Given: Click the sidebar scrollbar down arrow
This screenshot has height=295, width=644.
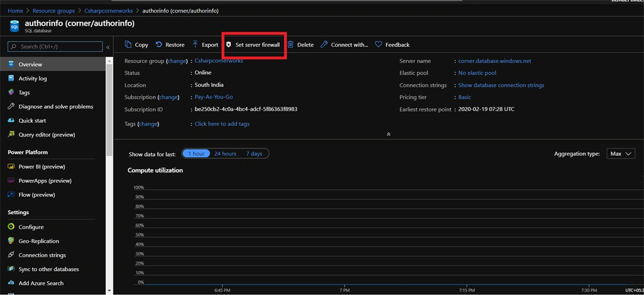Looking at the screenshot, I should coord(109,290).
